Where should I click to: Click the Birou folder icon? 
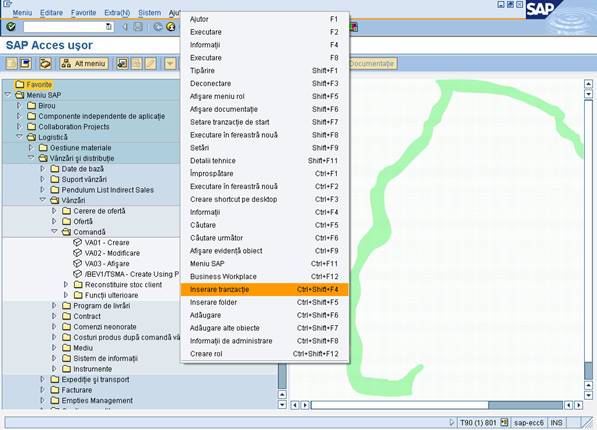point(32,106)
